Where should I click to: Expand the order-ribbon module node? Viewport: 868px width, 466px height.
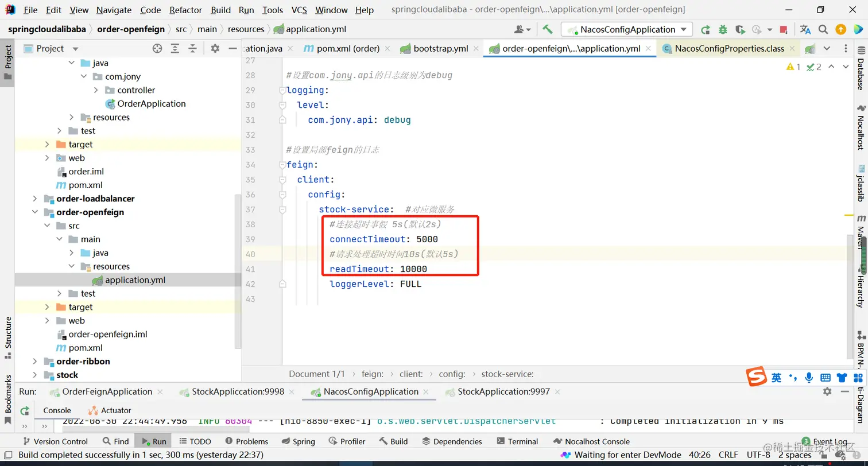coord(35,362)
